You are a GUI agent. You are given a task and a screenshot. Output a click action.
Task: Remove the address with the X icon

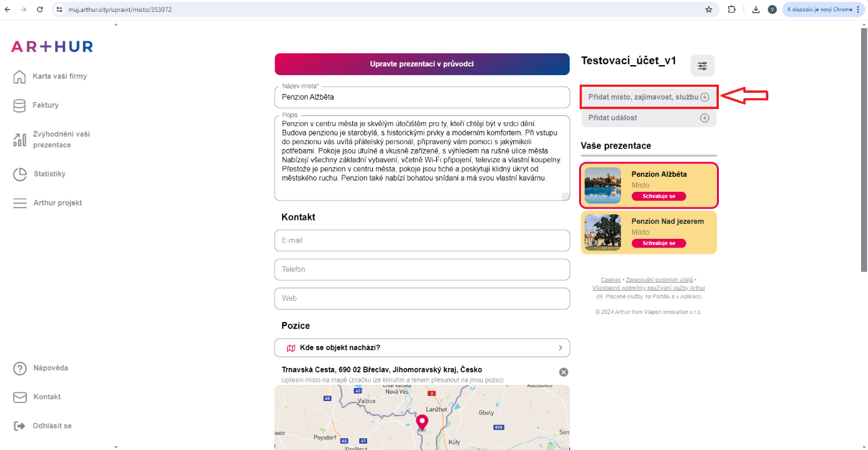563,372
